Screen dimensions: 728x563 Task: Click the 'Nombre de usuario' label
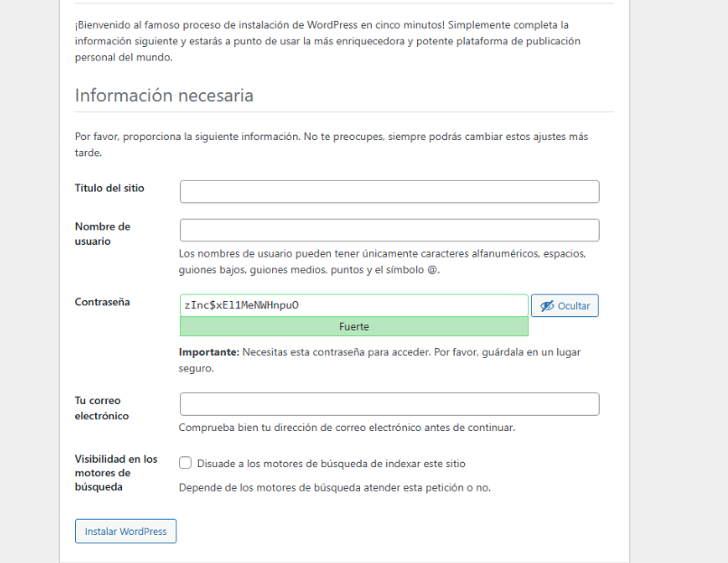click(x=102, y=234)
